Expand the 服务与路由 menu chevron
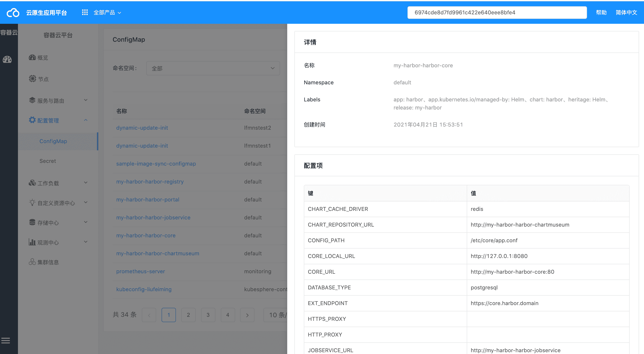 (x=86, y=100)
